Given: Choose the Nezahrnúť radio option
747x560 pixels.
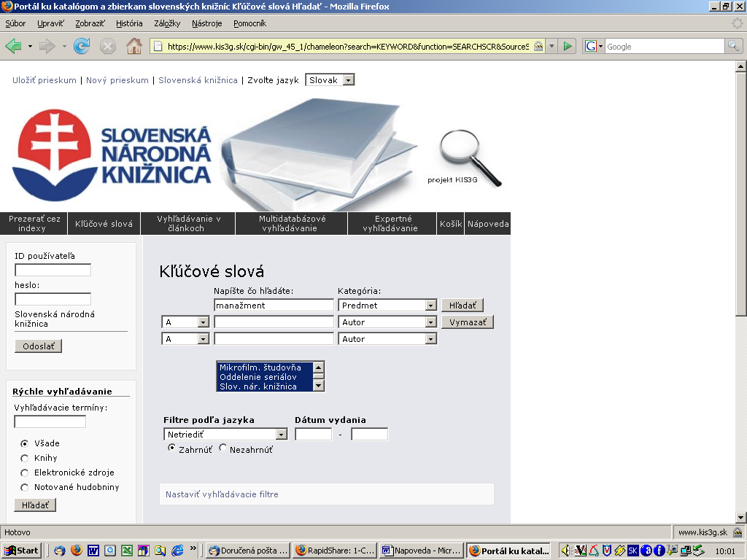Looking at the screenshot, I should [223, 448].
